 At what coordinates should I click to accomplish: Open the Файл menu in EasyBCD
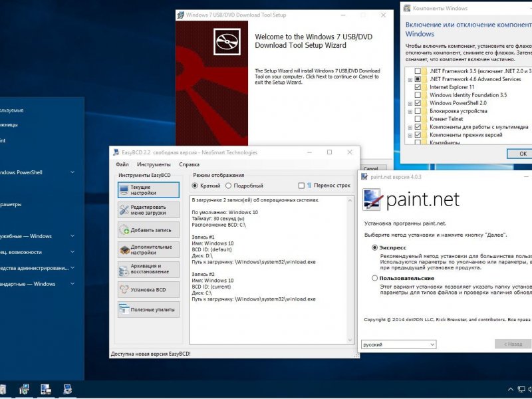(122, 164)
